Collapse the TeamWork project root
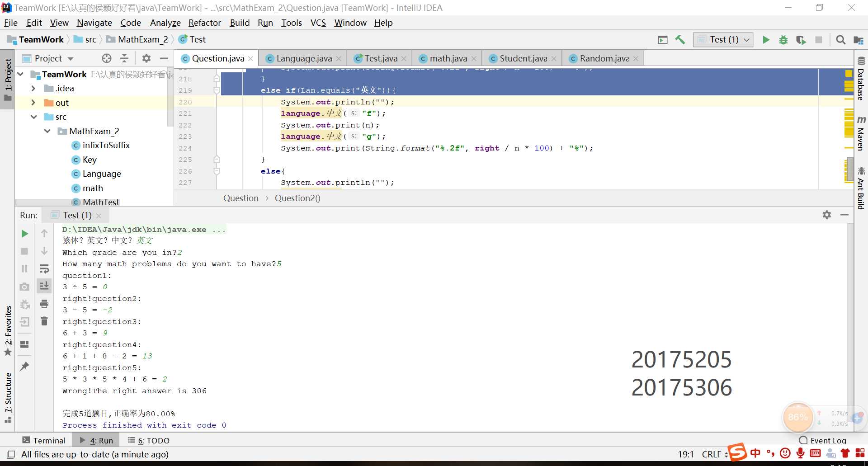The image size is (868, 466). coord(21,74)
